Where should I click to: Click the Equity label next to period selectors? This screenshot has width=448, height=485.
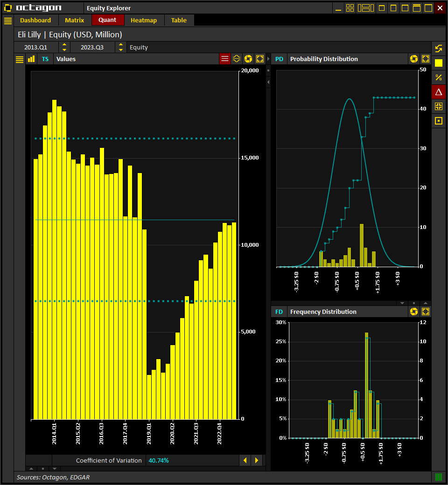pyautogui.click(x=139, y=47)
